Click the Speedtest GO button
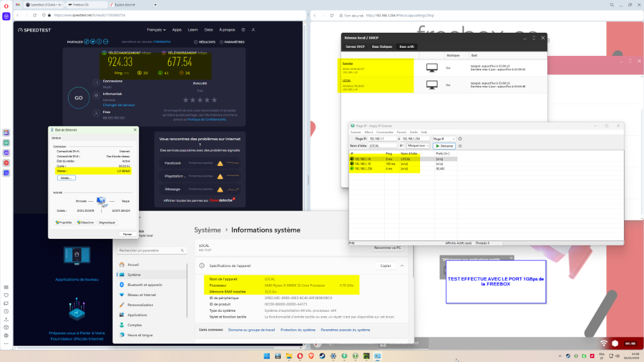The height and width of the screenshot is (362, 644). (79, 98)
